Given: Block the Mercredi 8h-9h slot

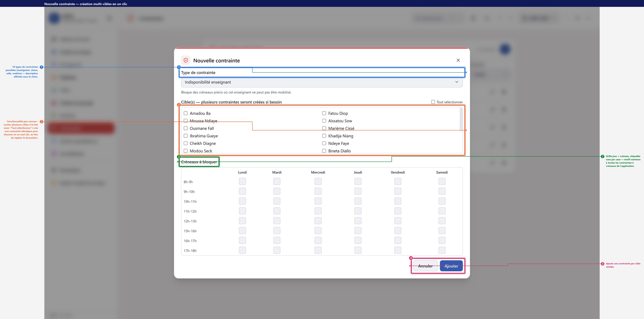Looking at the screenshot, I should (318, 181).
